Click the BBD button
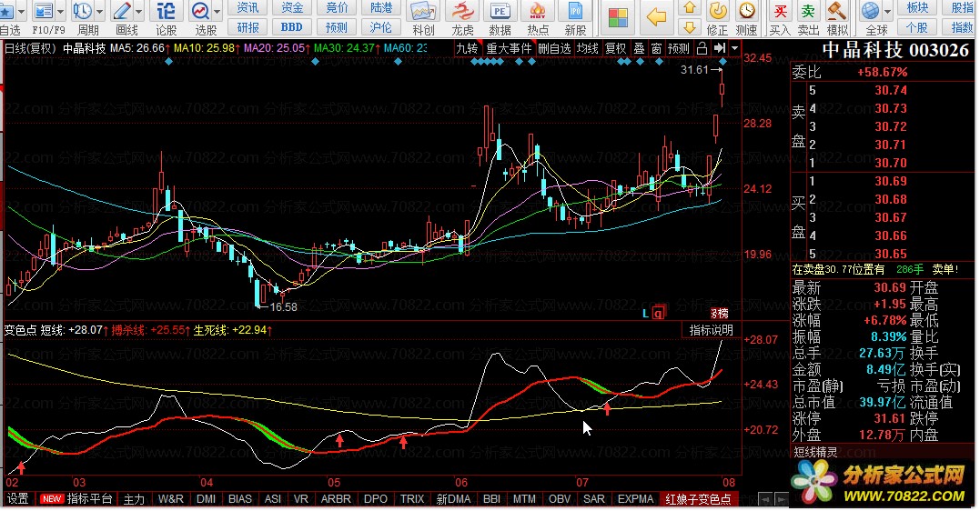This screenshot has width=980, height=511. click(292, 27)
